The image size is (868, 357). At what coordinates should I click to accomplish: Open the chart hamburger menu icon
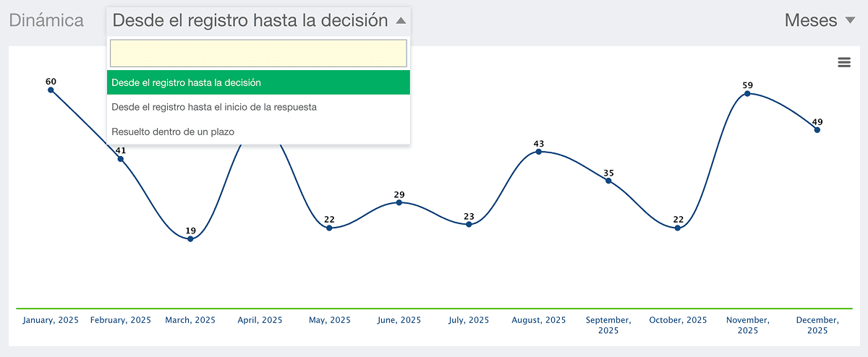pos(844,62)
